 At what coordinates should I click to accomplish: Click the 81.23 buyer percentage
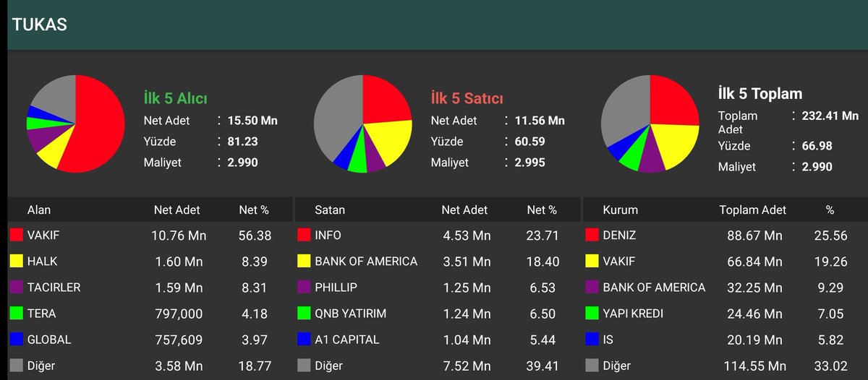click(x=242, y=142)
